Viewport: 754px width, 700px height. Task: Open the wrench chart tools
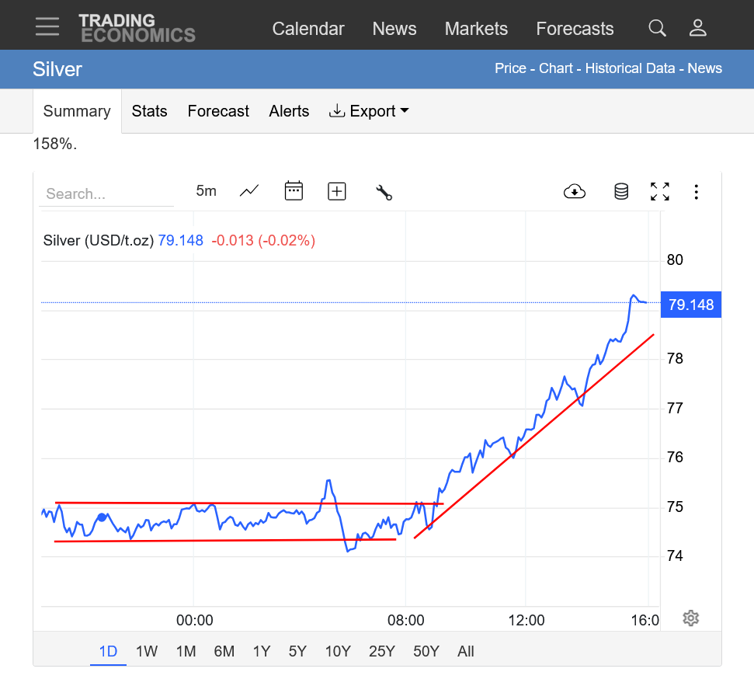[384, 193]
